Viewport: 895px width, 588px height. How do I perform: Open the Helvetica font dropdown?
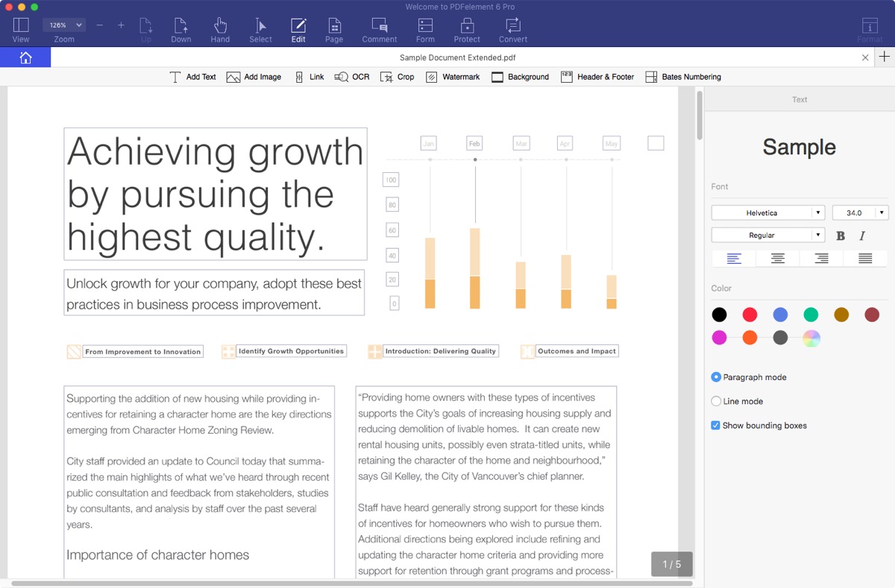[x=767, y=213]
